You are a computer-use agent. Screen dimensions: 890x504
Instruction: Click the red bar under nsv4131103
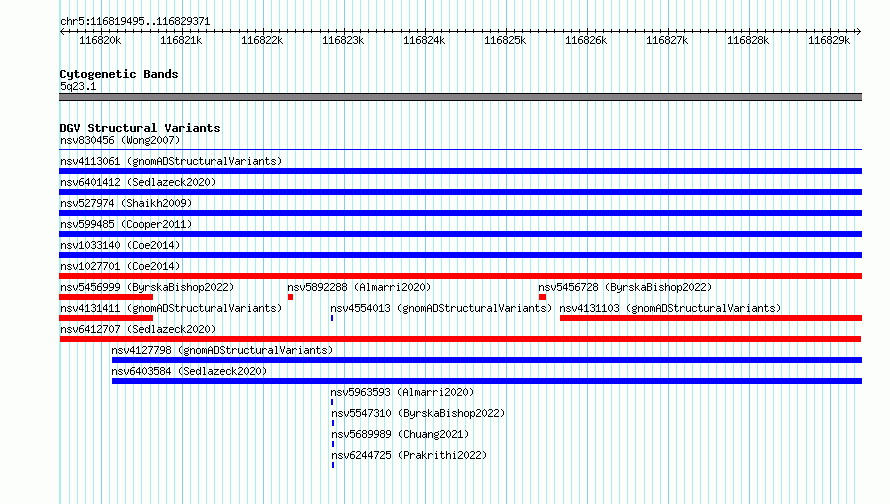point(711,318)
